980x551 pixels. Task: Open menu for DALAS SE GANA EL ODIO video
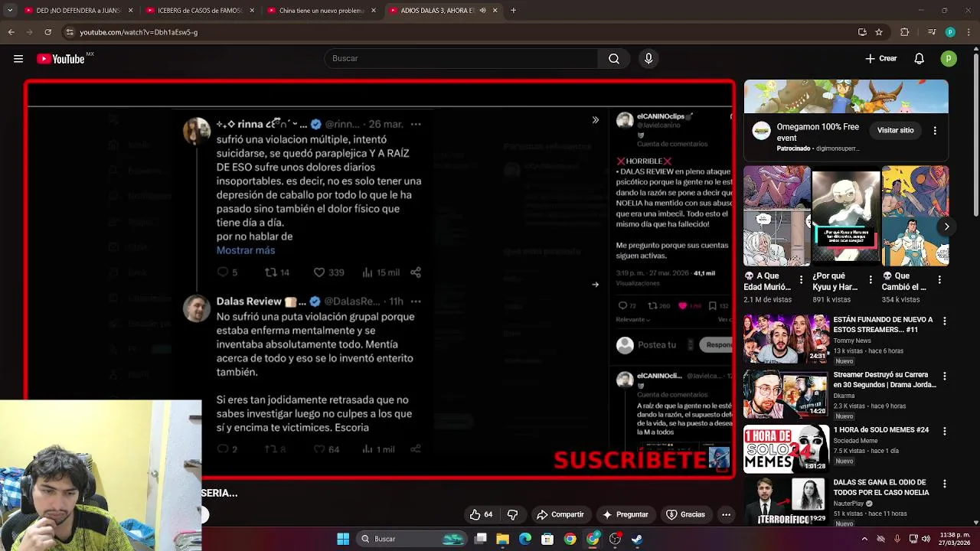[945, 484]
